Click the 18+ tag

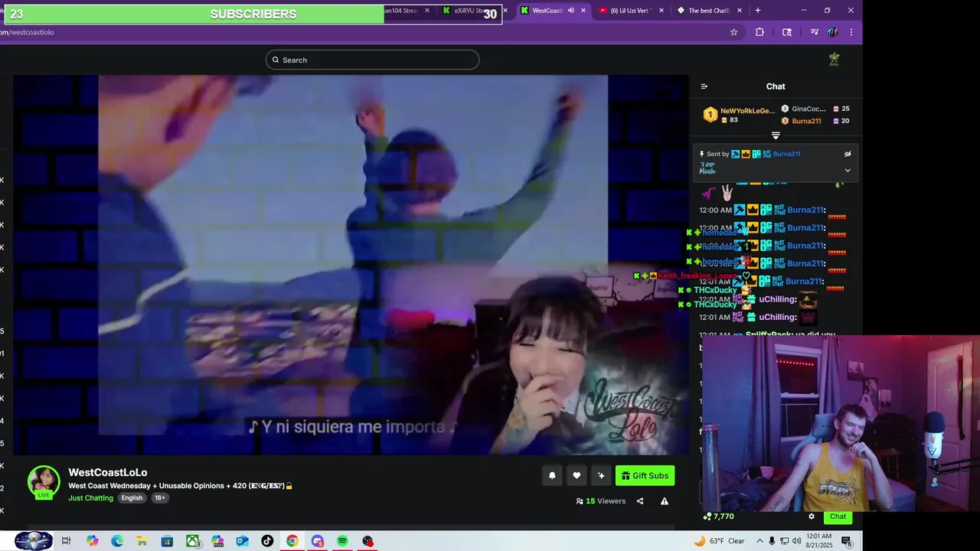159,497
